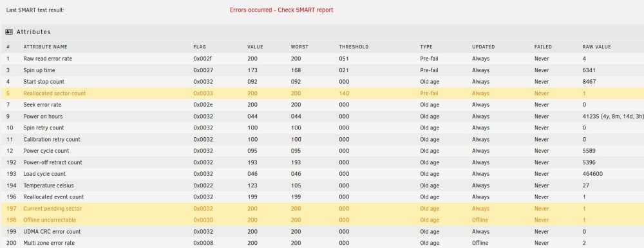Select the 'Raw read error rate' row name
Viewport: 644px width, 248px height.
(x=48, y=59)
